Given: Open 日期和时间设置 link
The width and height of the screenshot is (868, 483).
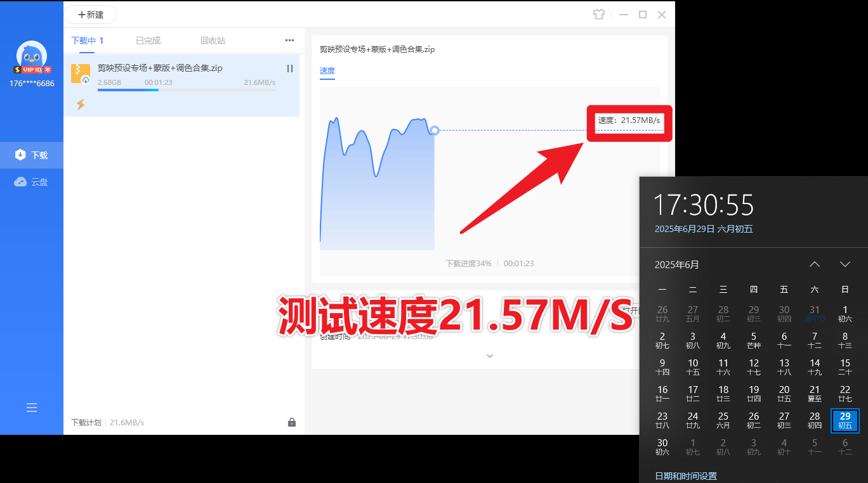Looking at the screenshot, I should [686, 475].
